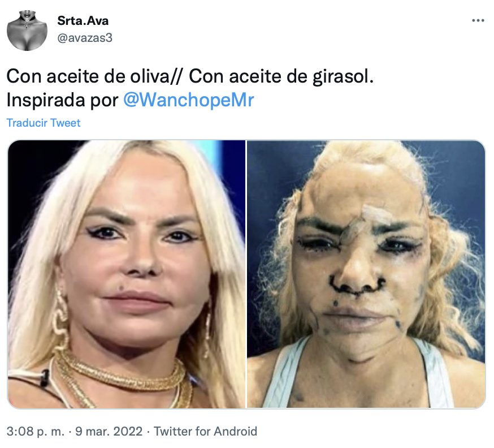Open the @avazas3 handle profile

(x=85, y=38)
